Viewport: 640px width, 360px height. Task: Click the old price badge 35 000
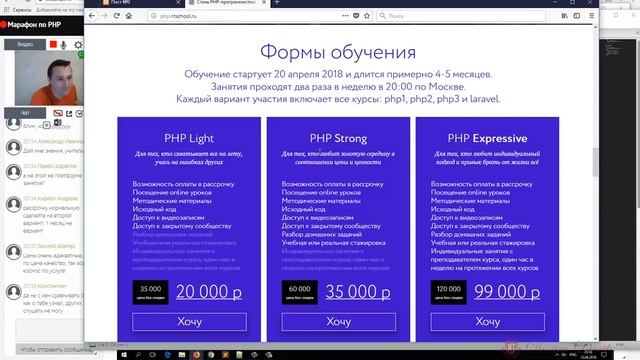tap(150, 292)
